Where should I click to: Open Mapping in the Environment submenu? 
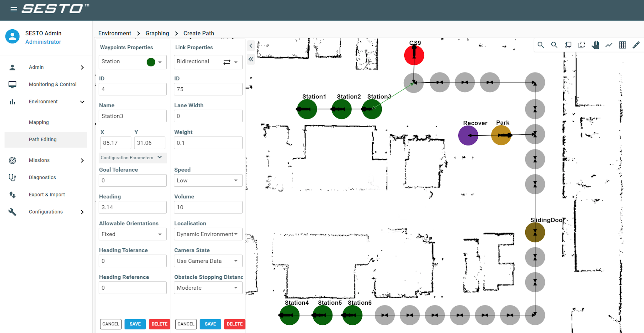coord(39,122)
